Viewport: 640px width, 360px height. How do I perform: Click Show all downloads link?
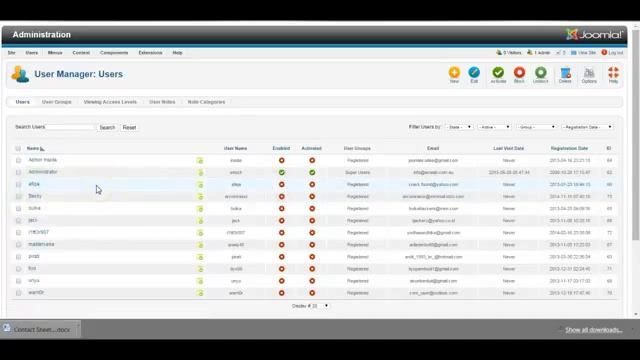594,330
